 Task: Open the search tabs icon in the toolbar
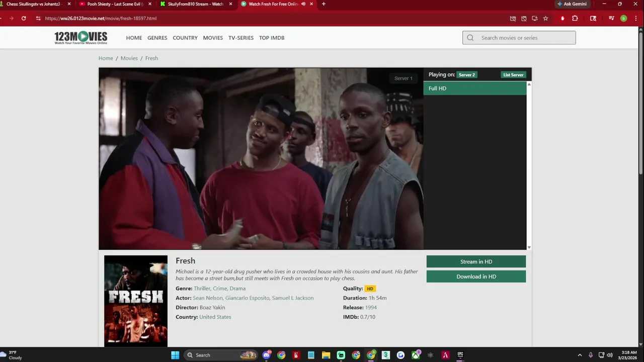[593, 18]
